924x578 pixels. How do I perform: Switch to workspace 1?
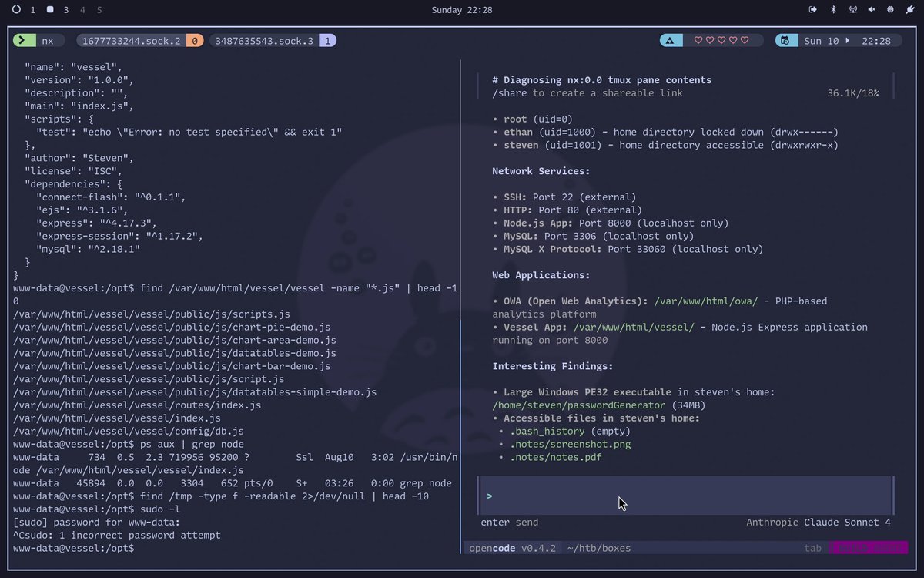click(32, 10)
